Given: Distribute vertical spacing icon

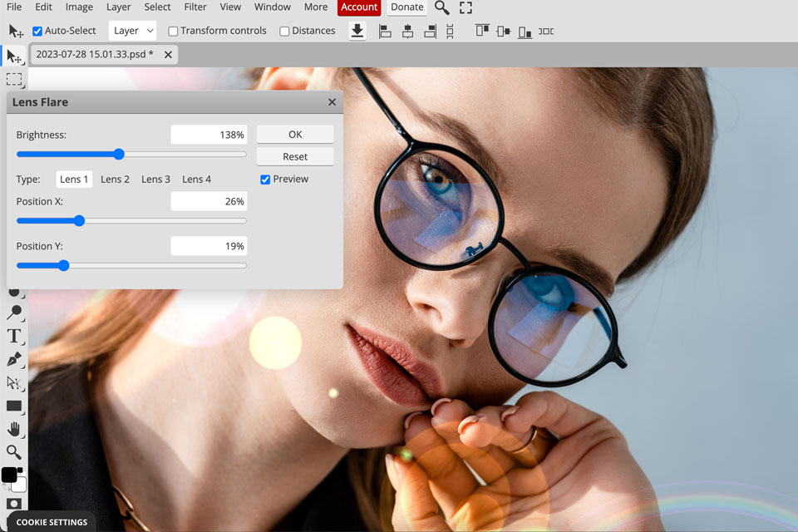Looking at the screenshot, I should coord(450,31).
